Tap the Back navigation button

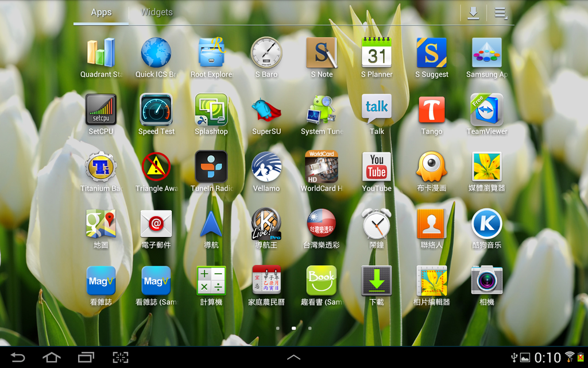[x=17, y=357]
